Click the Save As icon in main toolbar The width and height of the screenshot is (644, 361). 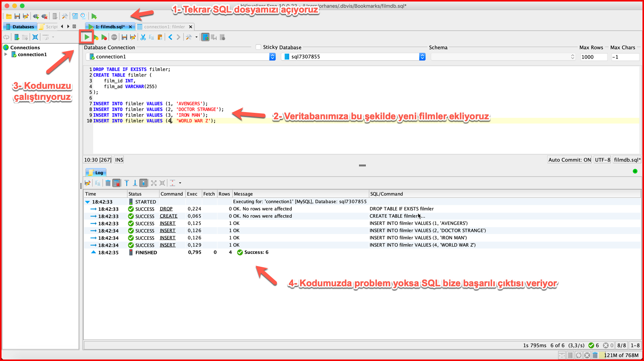pyautogui.click(x=26, y=16)
